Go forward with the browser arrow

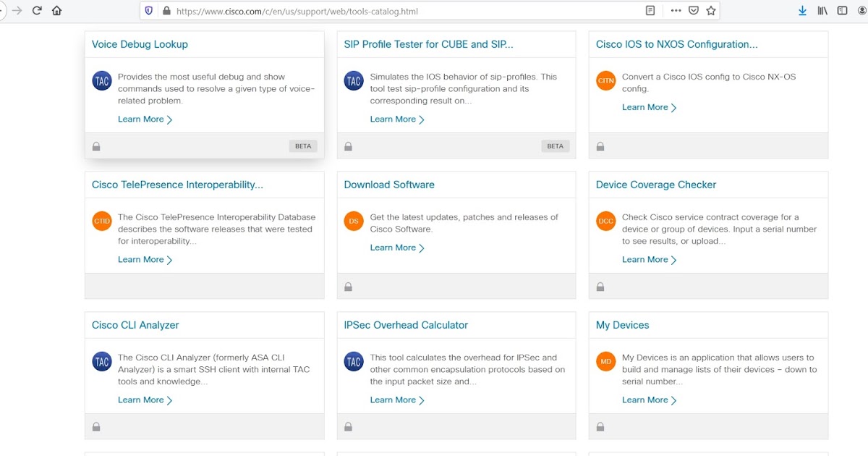[x=17, y=11]
